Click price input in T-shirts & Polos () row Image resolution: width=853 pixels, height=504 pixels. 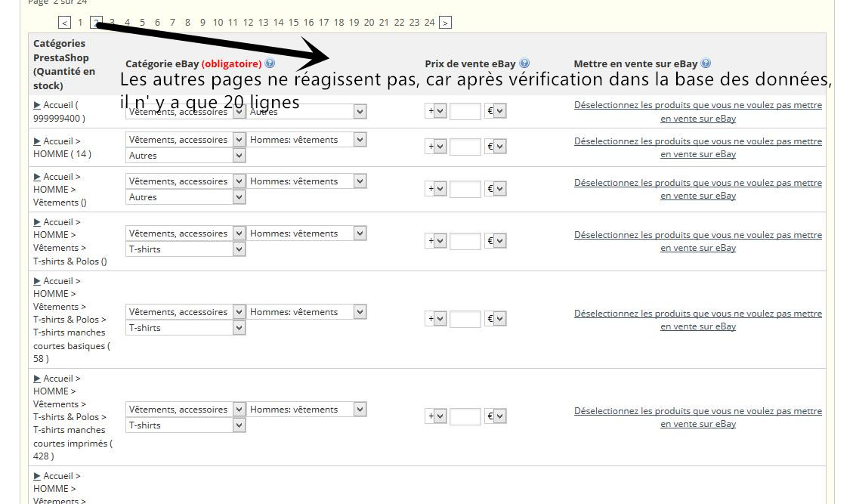pyautogui.click(x=465, y=240)
